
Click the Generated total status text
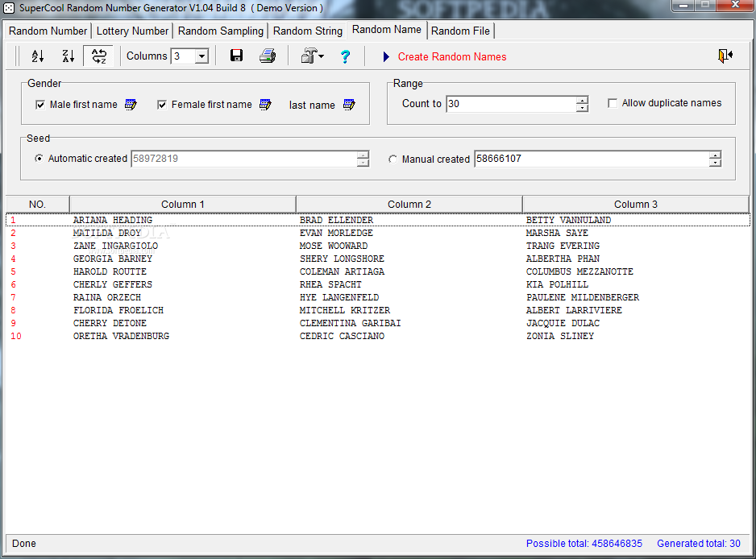pyautogui.click(x=699, y=544)
